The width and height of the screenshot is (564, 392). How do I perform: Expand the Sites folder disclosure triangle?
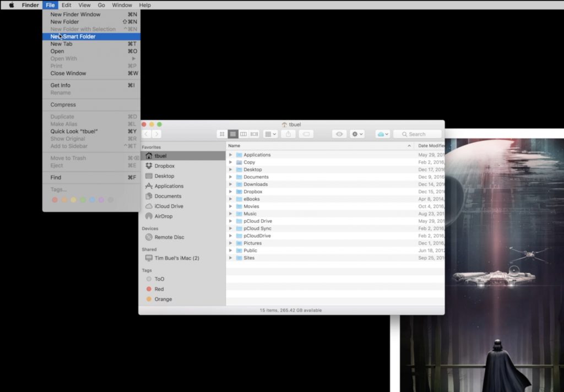click(231, 258)
